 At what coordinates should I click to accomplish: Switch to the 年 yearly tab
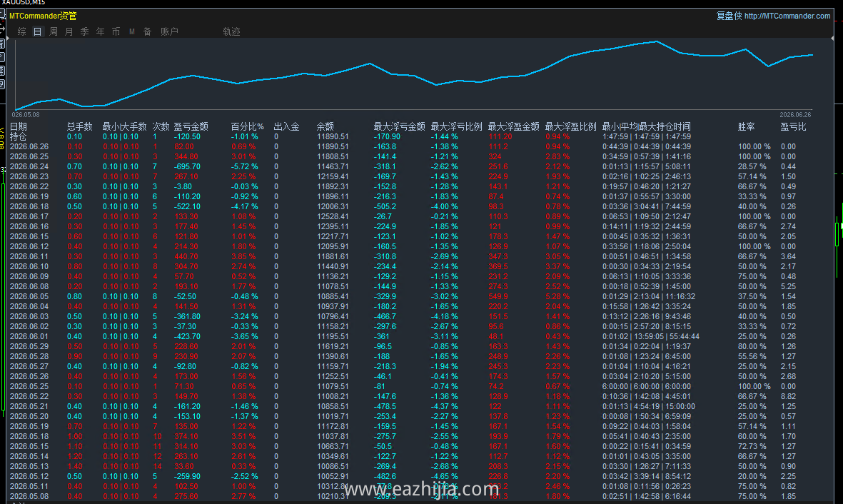click(x=100, y=31)
